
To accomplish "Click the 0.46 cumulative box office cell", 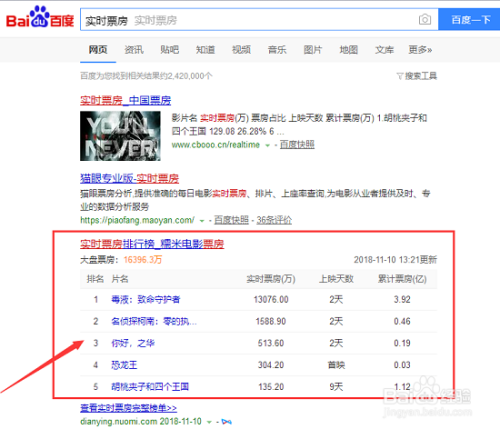I will tap(402, 321).
